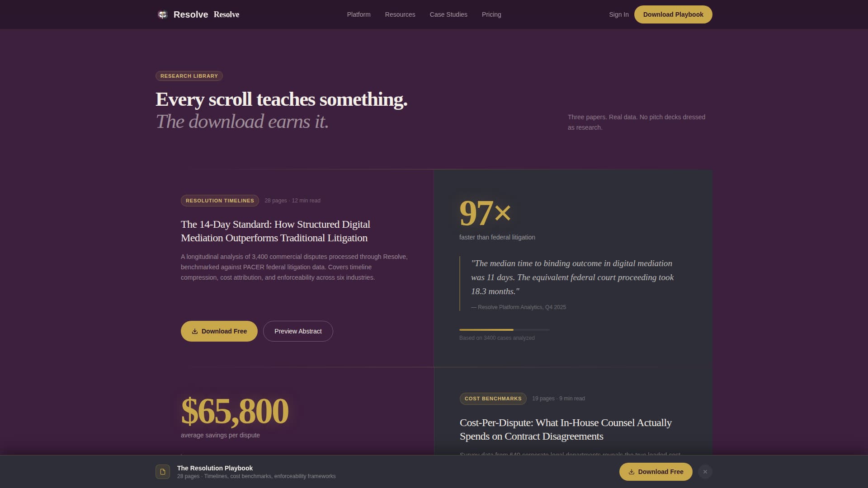Open the Case Studies section
The height and width of the screenshot is (488, 868).
(448, 14)
